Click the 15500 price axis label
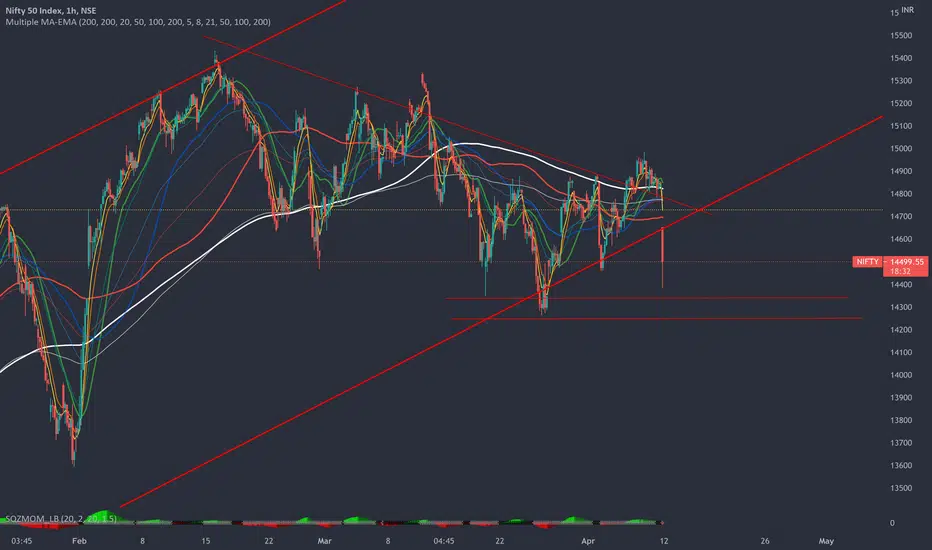This screenshot has height=550, width=932. 901,36
